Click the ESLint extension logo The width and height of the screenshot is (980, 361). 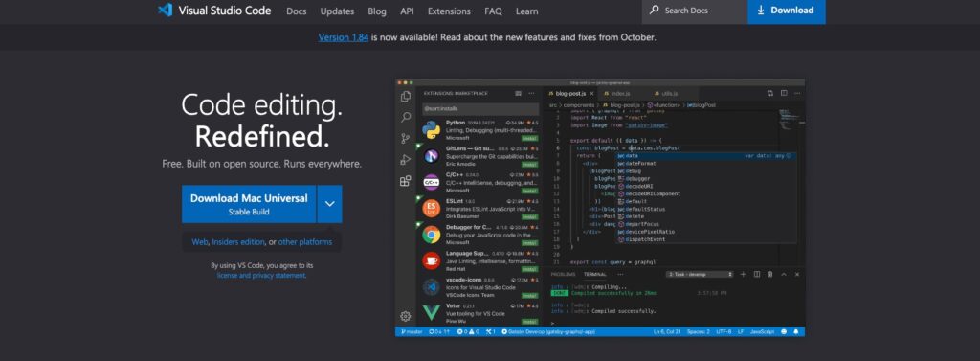click(432, 209)
